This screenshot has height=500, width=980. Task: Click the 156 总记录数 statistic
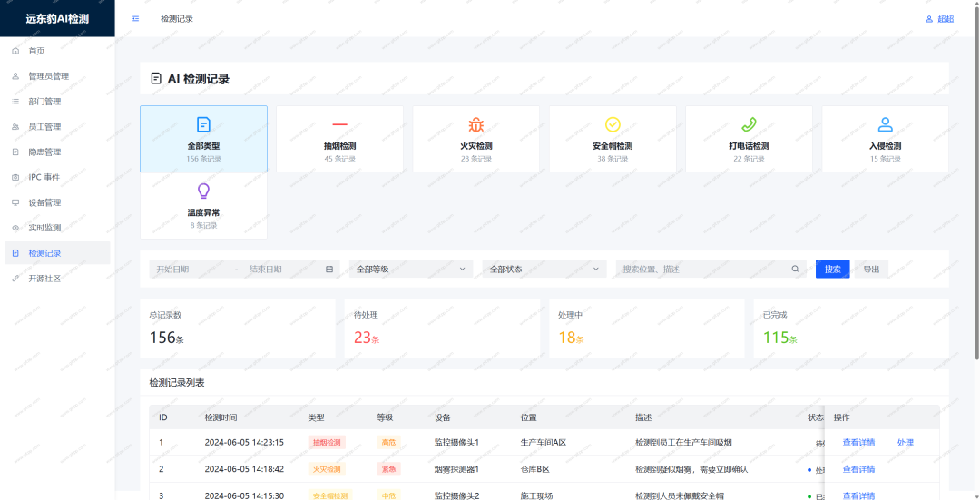166,338
